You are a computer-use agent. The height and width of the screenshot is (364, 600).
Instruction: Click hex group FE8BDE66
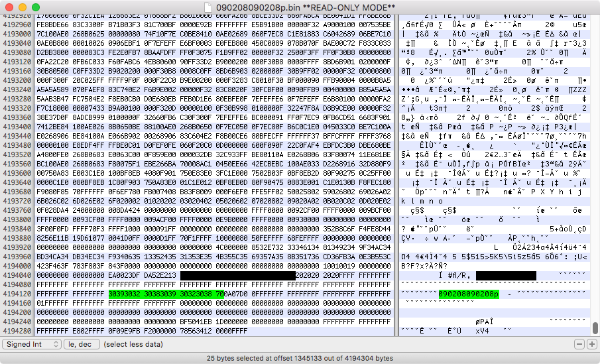point(52,25)
